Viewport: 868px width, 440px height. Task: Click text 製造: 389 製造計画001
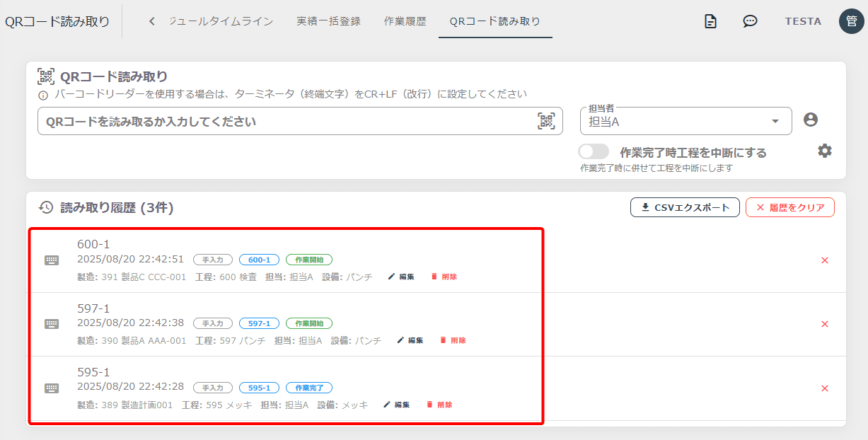(x=125, y=405)
